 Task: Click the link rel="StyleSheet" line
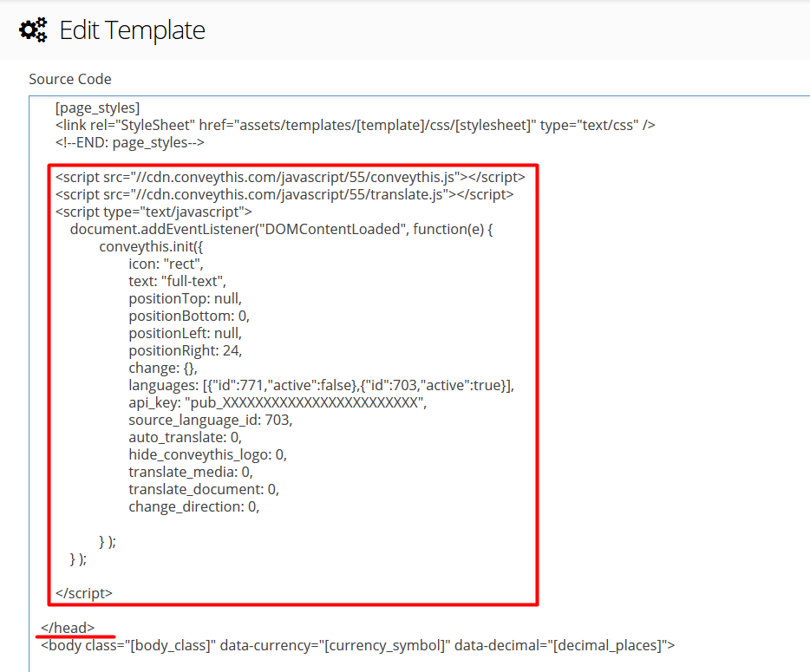356,125
